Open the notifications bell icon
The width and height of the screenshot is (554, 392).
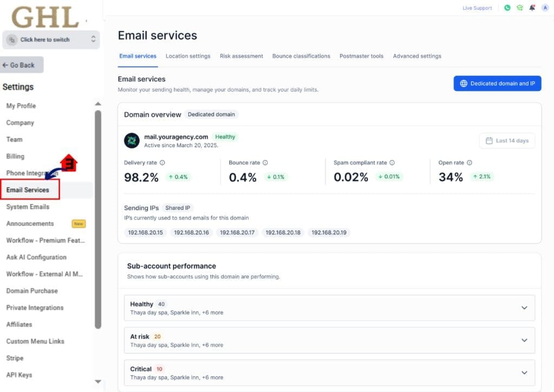532,8
